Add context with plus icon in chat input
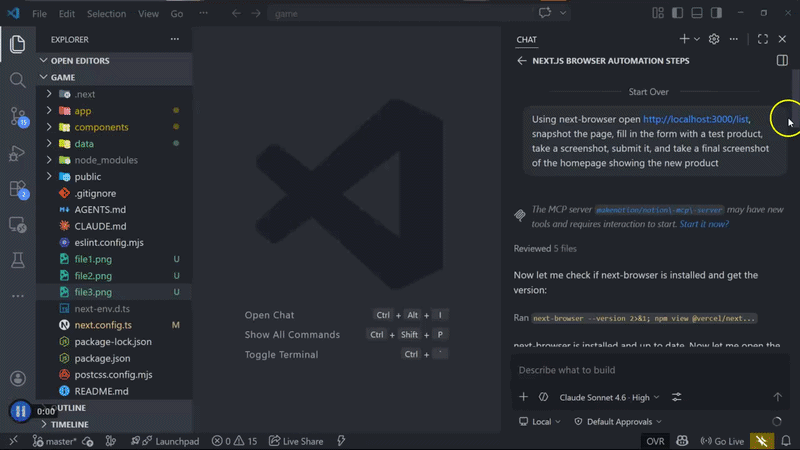800x450 pixels. 523,397
